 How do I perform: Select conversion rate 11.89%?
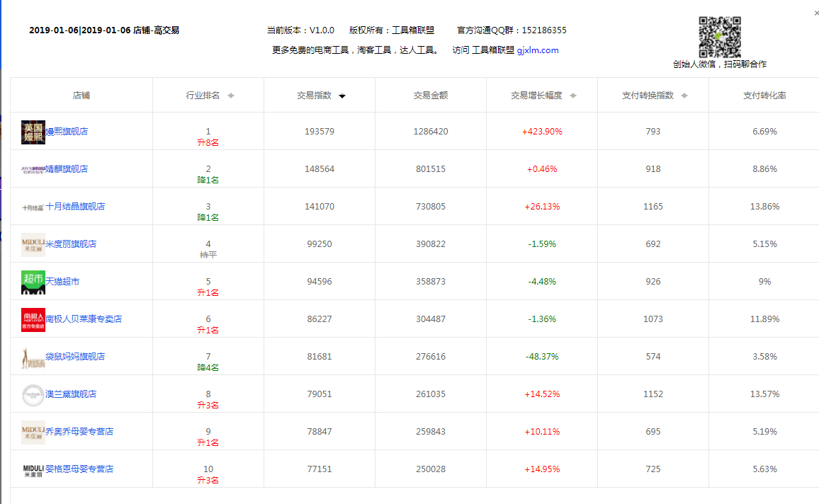point(764,319)
